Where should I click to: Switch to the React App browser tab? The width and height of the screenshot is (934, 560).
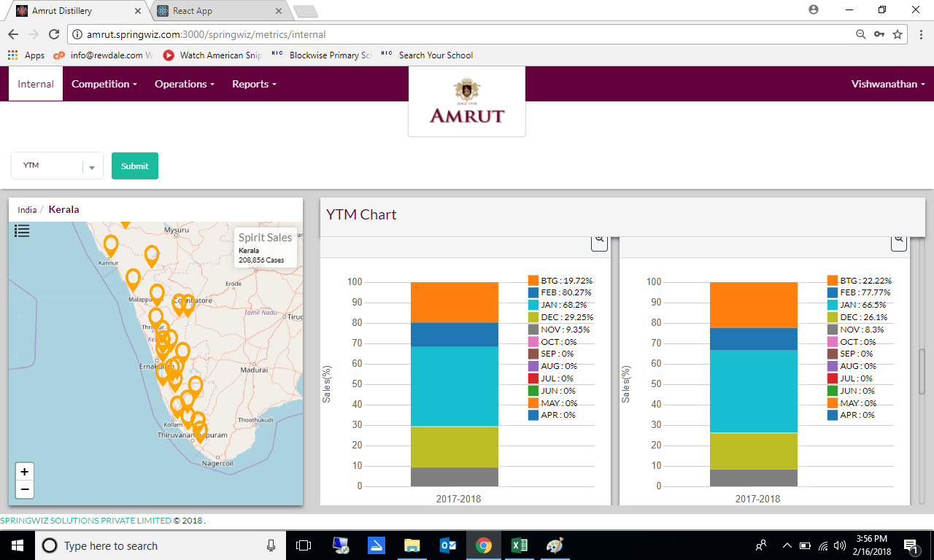tap(217, 11)
